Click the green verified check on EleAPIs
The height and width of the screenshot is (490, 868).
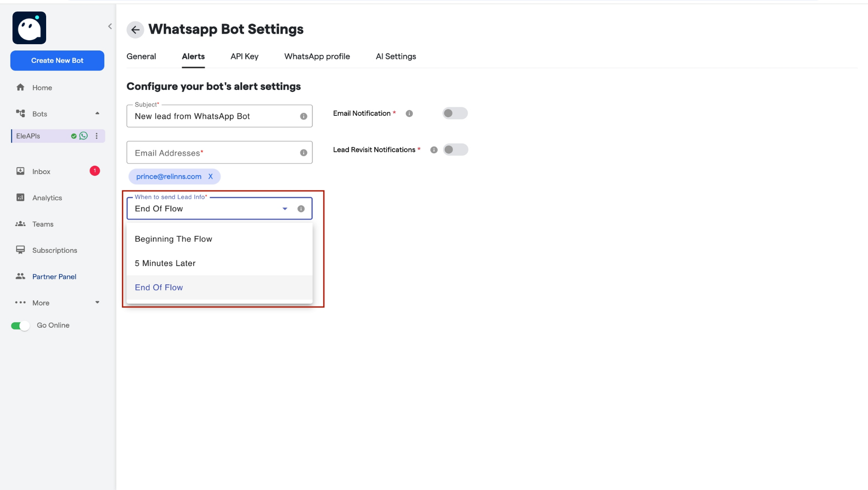point(74,136)
